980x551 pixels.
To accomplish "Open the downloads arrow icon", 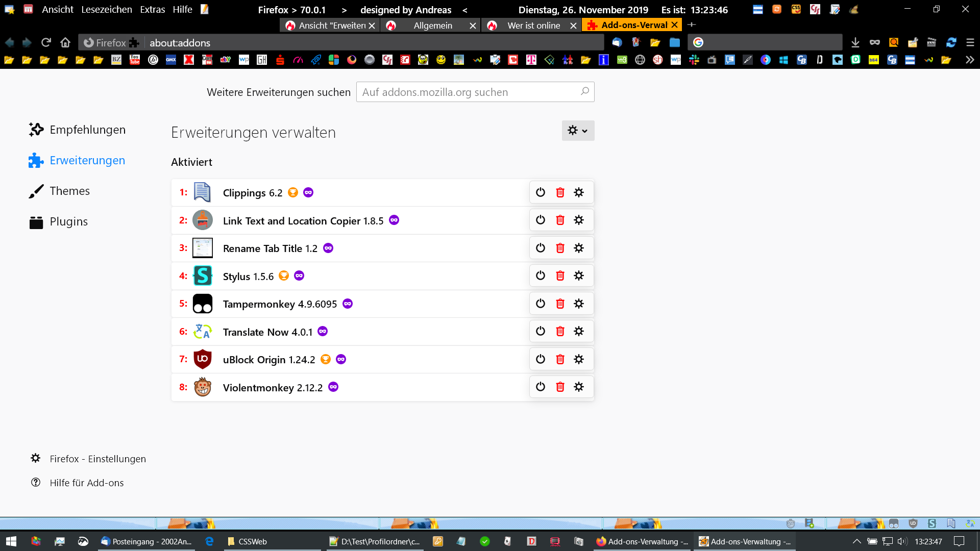I will [x=855, y=42].
